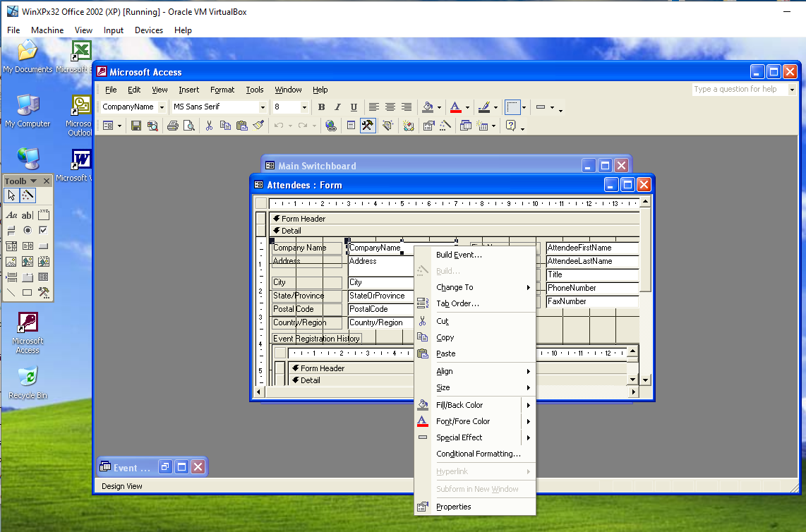Click the Insert Hyperlink globe icon
Image resolution: width=806 pixels, height=532 pixels.
click(331, 126)
